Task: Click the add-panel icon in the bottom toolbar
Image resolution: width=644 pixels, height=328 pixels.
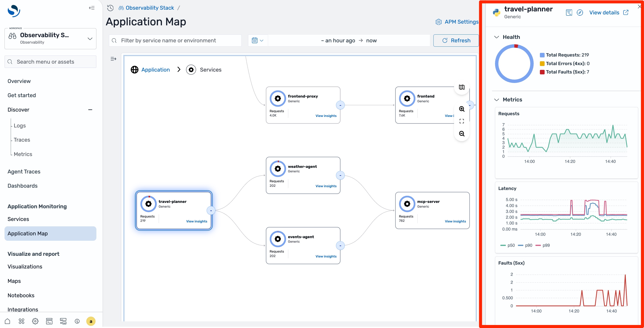Action: (x=63, y=321)
